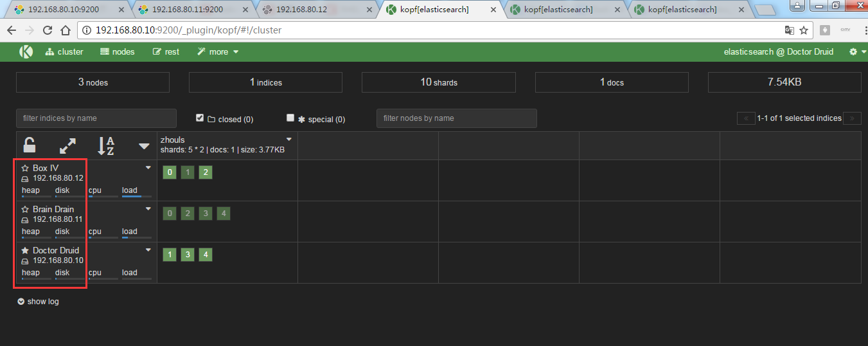This screenshot has height=346, width=868.
Task: Focus the filter nodes by name field
Action: click(x=457, y=118)
